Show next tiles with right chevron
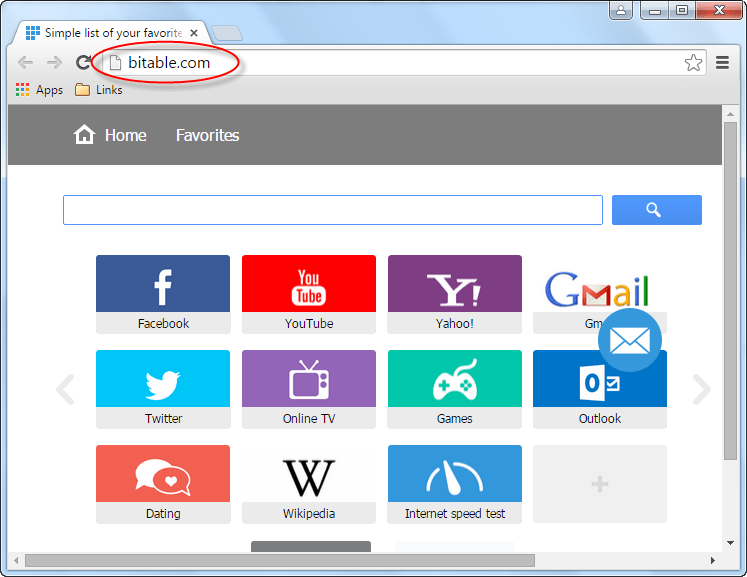The image size is (747, 577). click(x=701, y=389)
